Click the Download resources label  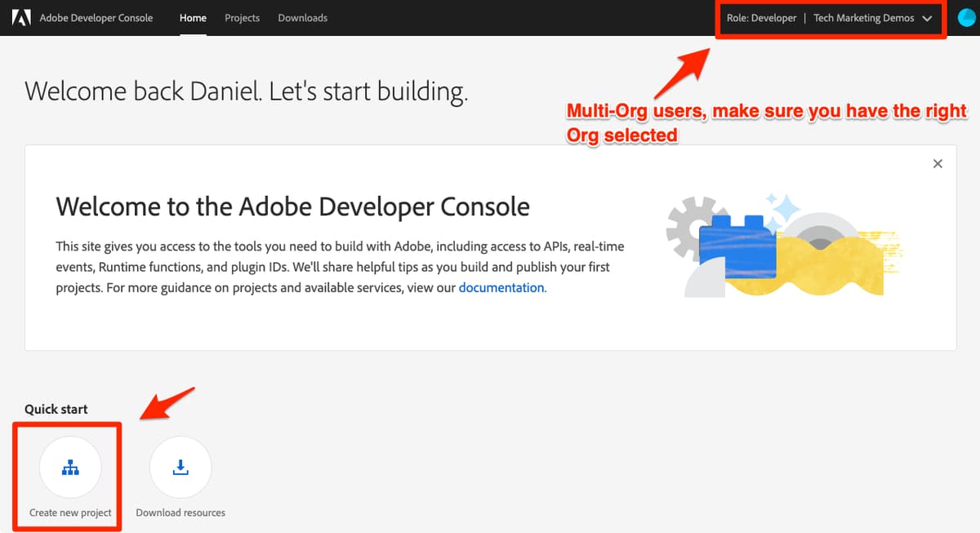tap(180, 512)
